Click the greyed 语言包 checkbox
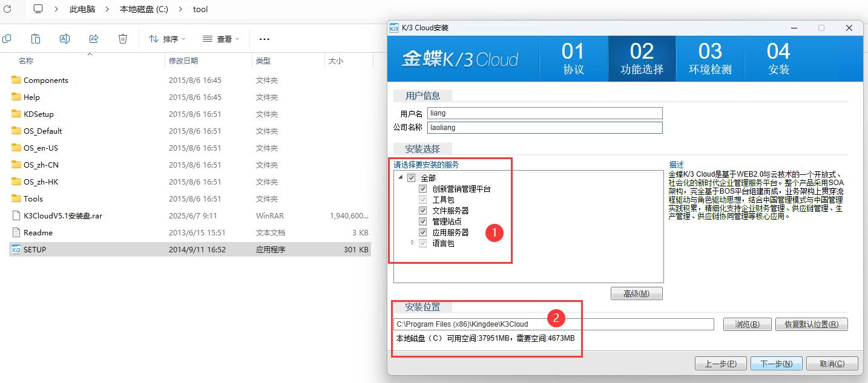Screen dimensions: 868x383 coord(423,243)
